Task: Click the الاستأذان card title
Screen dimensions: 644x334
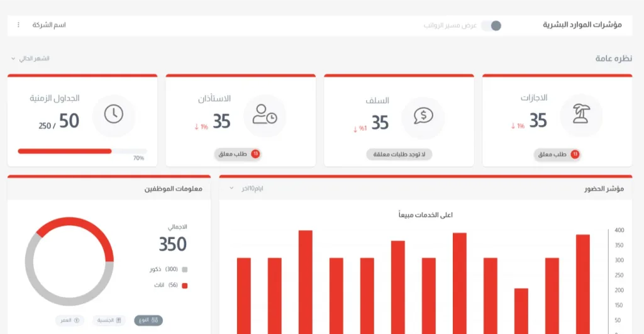Action: coord(214,99)
